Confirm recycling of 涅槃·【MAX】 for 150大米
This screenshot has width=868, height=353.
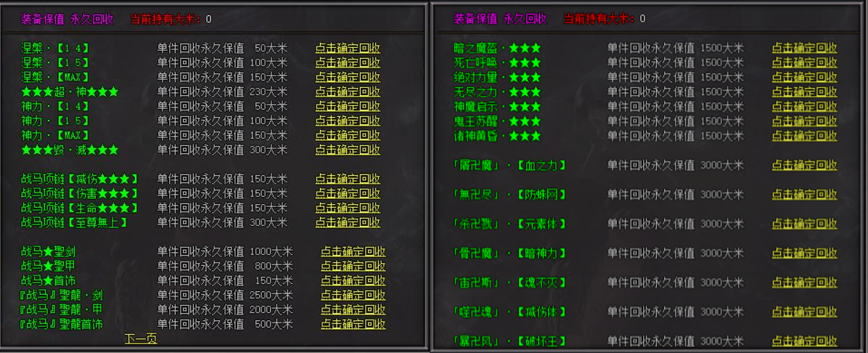click(347, 78)
